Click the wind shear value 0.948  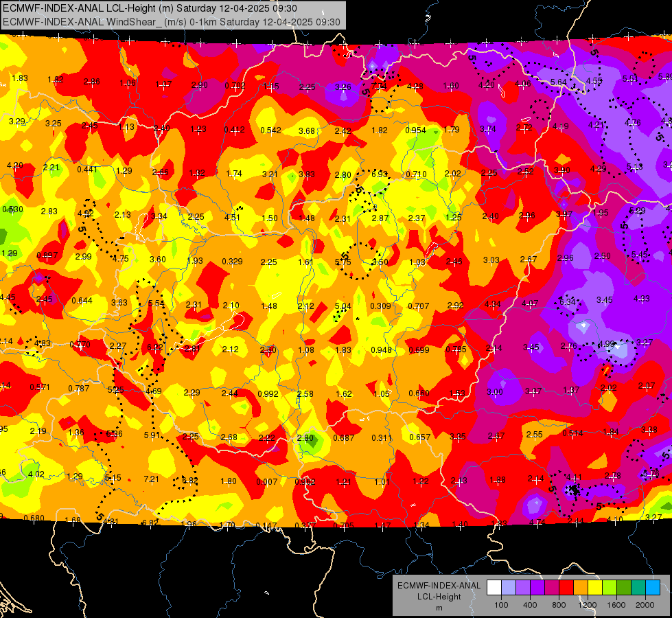pyautogui.click(x=382, y=350)
